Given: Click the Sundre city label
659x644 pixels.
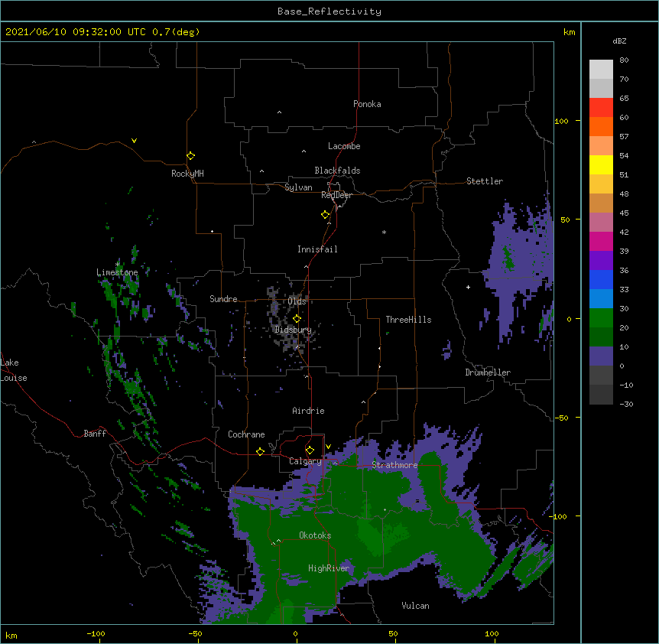Looking at the screenshot, I should click(223, 299).
